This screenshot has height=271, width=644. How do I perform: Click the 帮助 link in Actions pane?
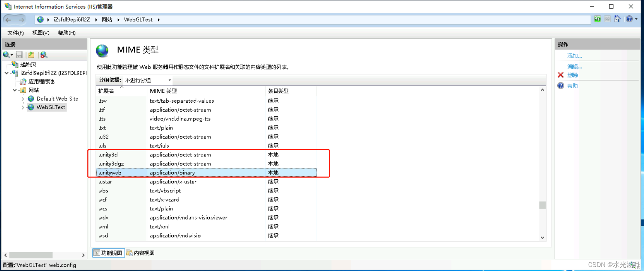[x=572, y=86]
